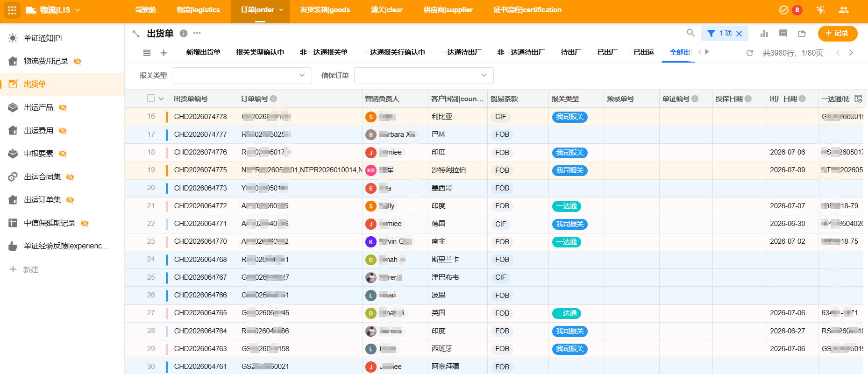Sort by 出货单编号 column header
This screenshot has height=374, width=868.
coord(191,99)
